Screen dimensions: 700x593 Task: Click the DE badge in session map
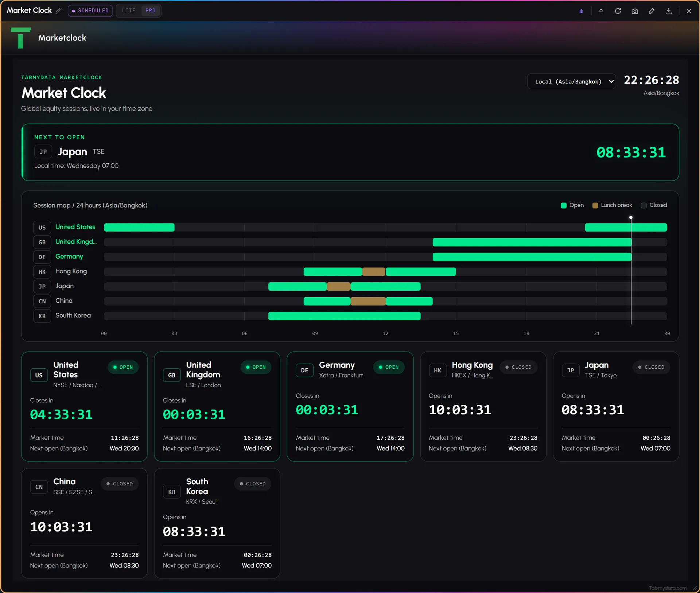42,257
